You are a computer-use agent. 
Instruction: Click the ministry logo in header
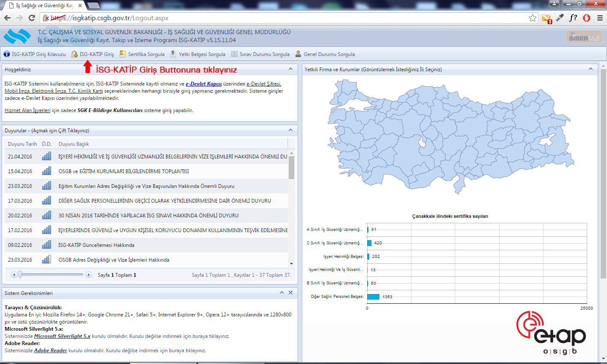[x=17, y=36]
